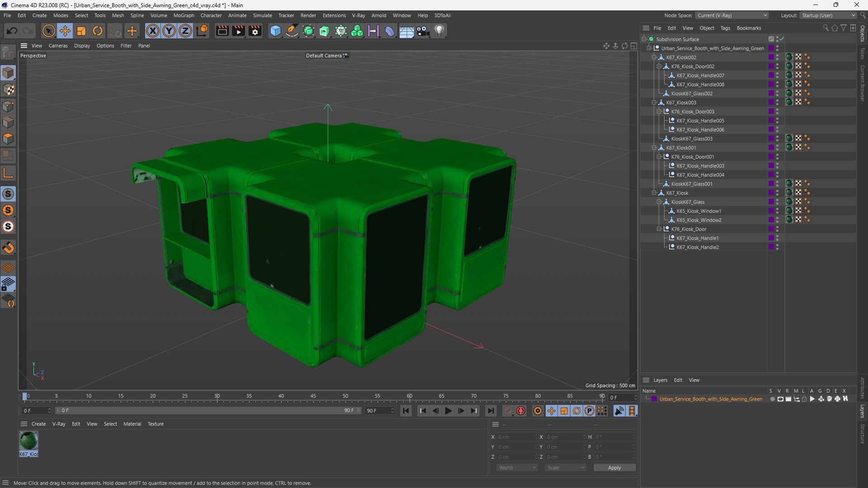Select the Live Selection tool
The height and width of the screenshot is (488, 868).
(48, 31)
